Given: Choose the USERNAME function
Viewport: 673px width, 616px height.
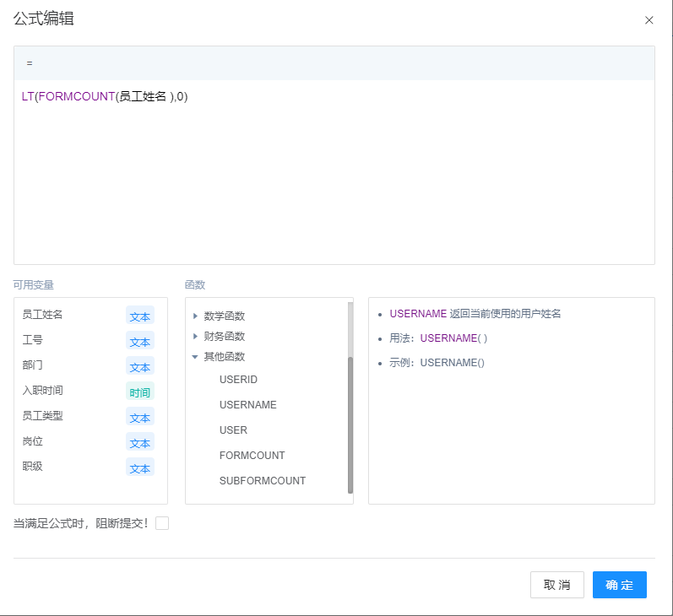Looking at the screenshot, I should (247, 405).
